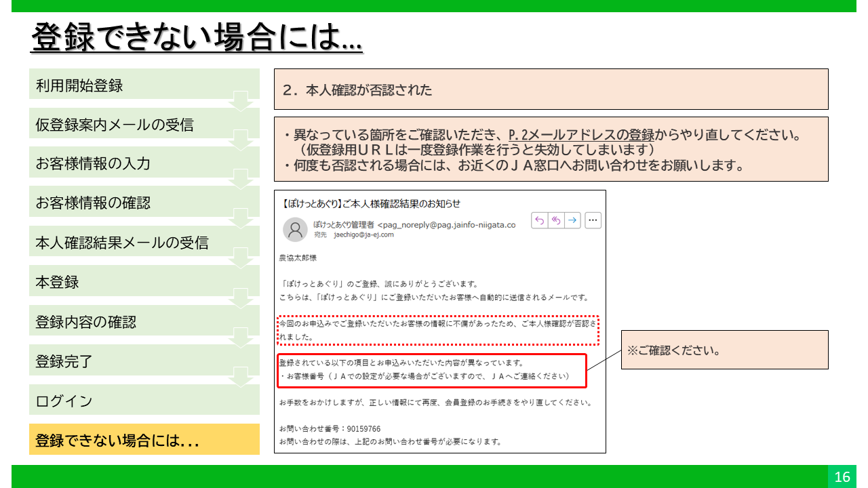This screenshot has height=488, width=868.
Task: Click the ※ご確認ください callout box
Action: (724, 350)
